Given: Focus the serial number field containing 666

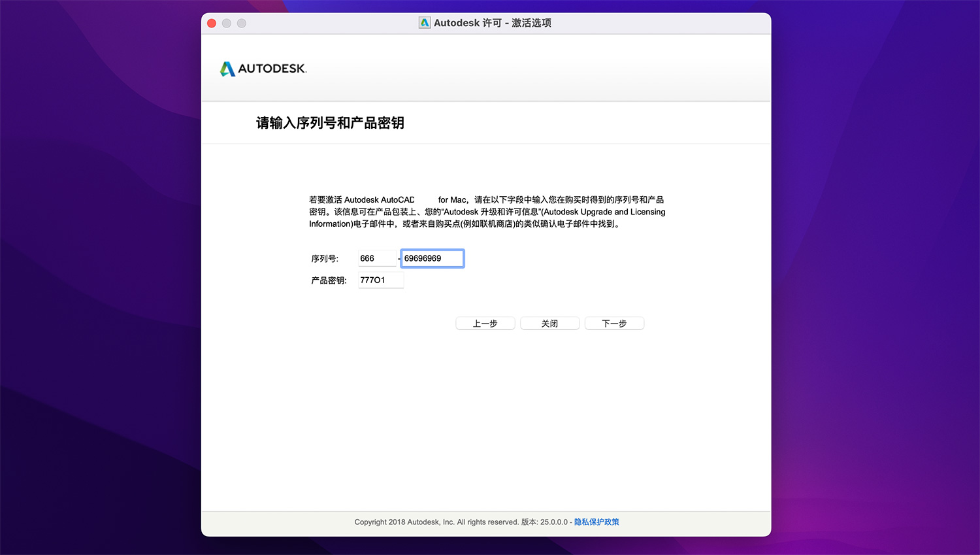Looking at the screenshot, I should point(376,258).
